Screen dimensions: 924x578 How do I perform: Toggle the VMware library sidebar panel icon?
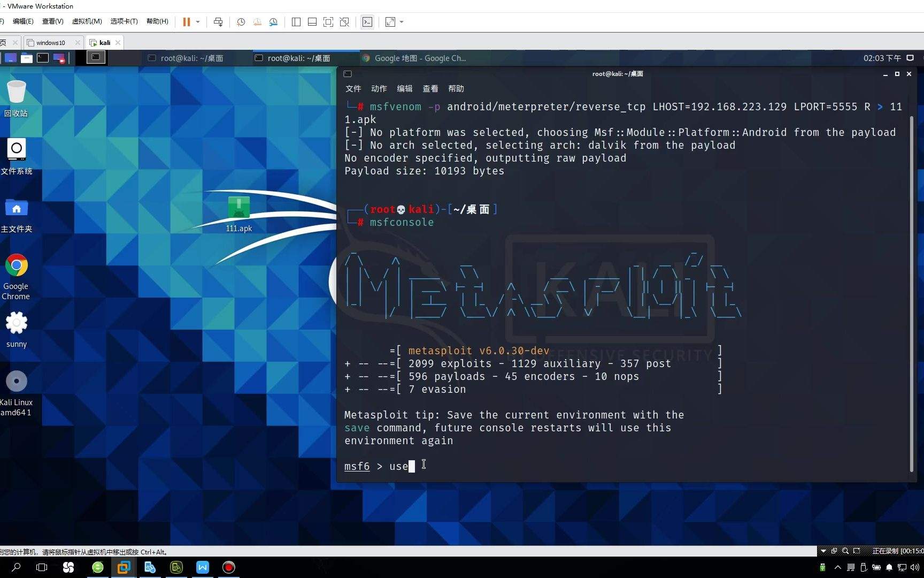pyautogui.click(x=296, y=22)
